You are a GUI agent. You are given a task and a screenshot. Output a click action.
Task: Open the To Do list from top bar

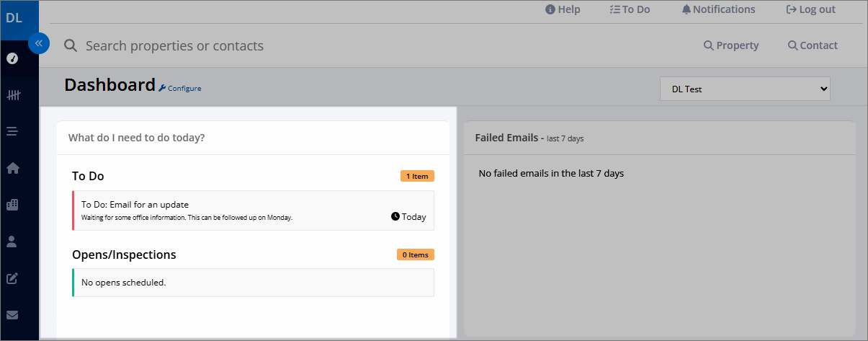[630, 9]
